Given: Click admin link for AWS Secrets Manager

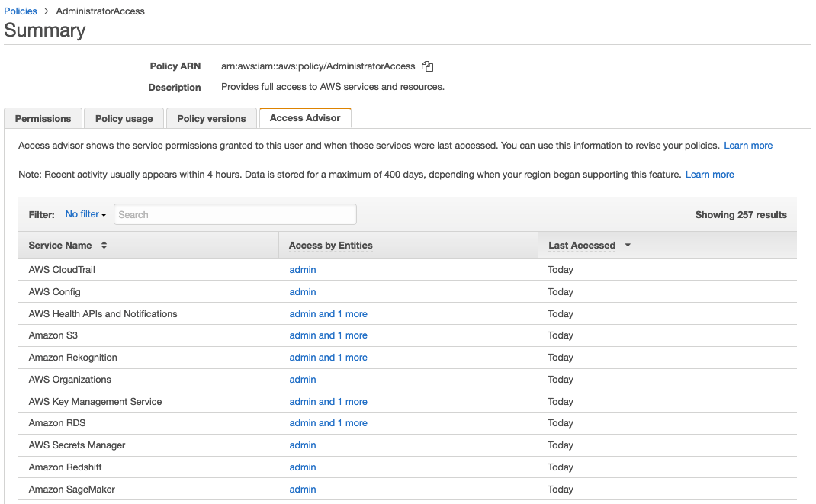Looking at the screenshot, I should point(302,445).
